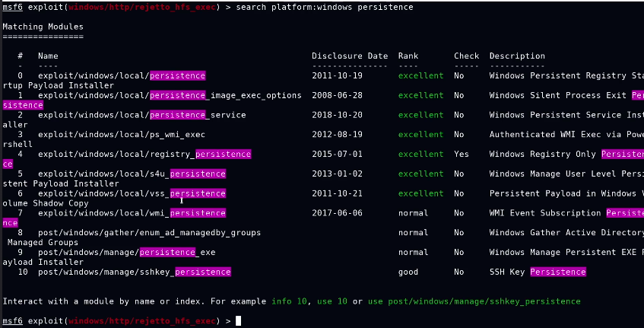This screenshot has height=328, width=644.
Task: Click the 'Yes' check value for registry_persistence
Action: [462, 154]
